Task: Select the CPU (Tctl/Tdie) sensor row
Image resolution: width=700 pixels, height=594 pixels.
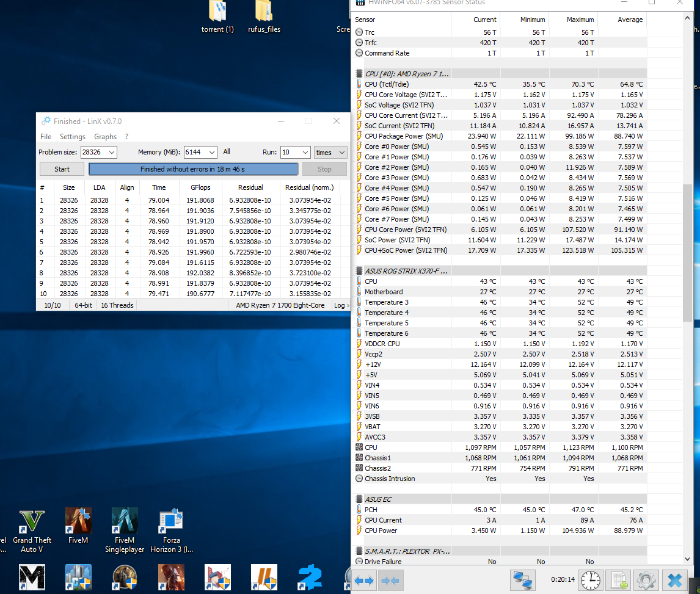Action: (499, 84)
